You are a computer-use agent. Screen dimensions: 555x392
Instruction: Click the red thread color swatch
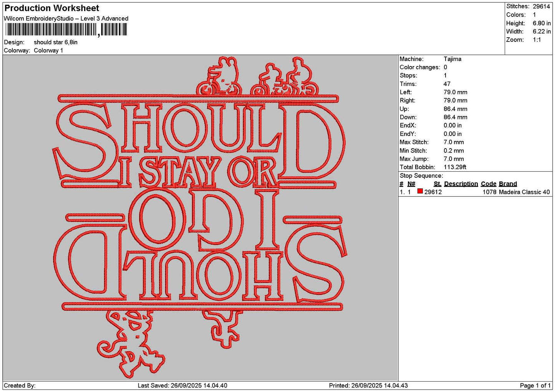pyautogui.click(x=420, y=191)
